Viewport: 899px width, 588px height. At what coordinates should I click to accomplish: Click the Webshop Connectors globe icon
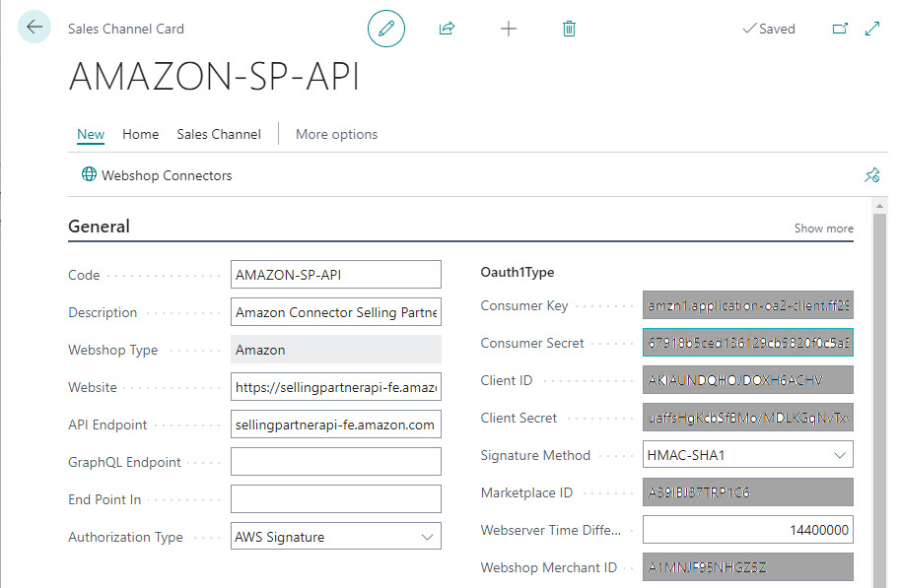[x=89, y=174]
